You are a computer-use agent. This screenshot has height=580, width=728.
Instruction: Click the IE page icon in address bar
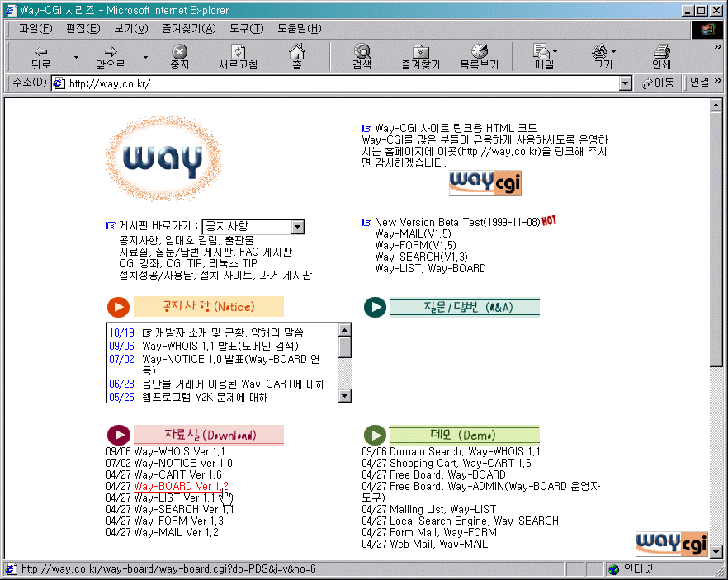pyautogui.click(x=59, y=83)
